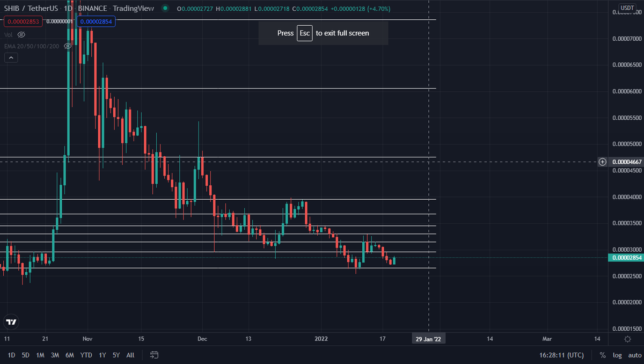Show the hidden Vol indicator with its eye toggle
The height and width of the screenshot is (364, 644).
tap(21, 34)
